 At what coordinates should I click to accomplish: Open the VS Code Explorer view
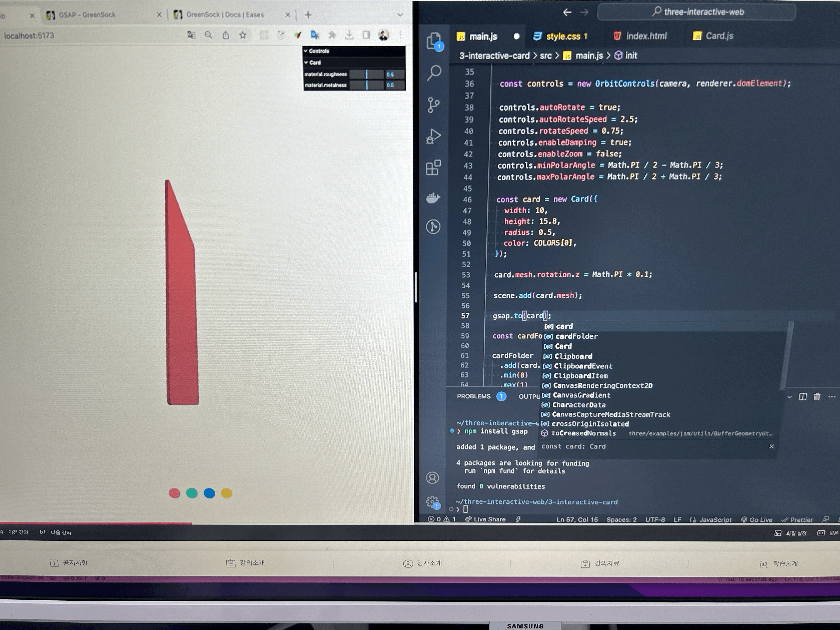434,41
